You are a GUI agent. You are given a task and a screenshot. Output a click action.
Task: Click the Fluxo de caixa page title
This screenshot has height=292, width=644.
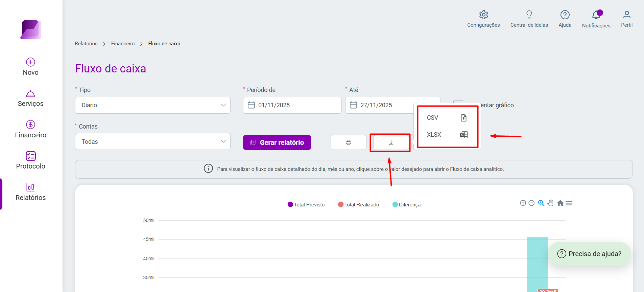click(111, 69)
